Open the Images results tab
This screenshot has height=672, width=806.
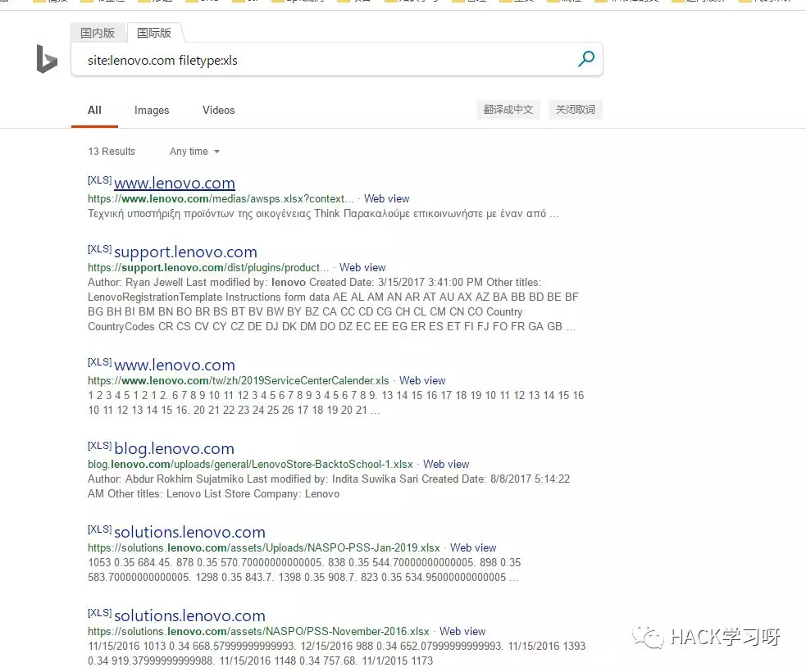[x=152, y=110]
